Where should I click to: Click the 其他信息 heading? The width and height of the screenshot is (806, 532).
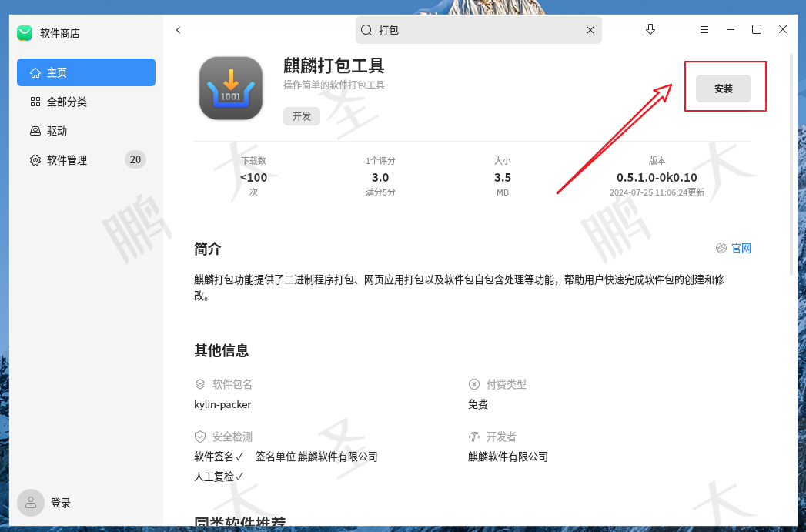[222, 350]
